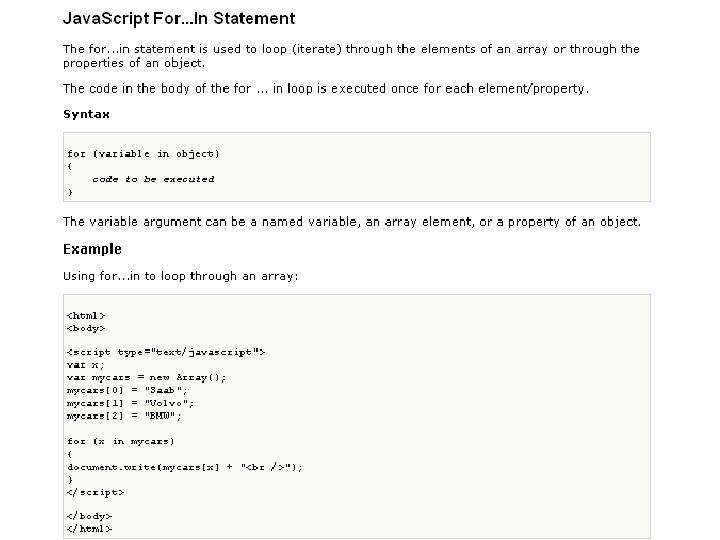Click the "Example" heading
Image resolution: width=720 pixels, height=540 pixels.
click(x=92, y=249)
